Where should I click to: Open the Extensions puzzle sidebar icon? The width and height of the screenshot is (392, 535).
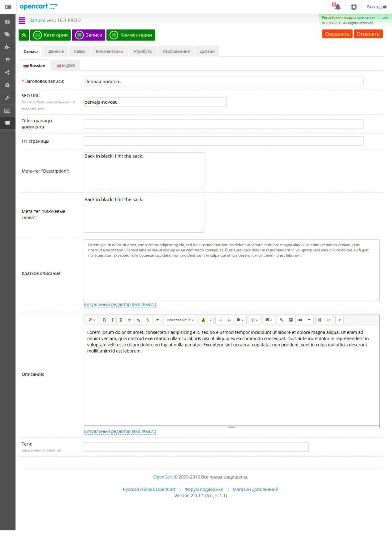[x=7, y=47]
